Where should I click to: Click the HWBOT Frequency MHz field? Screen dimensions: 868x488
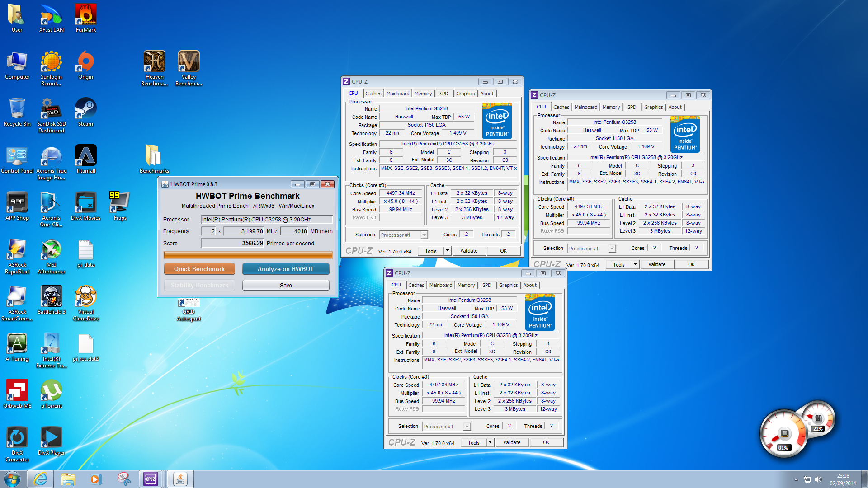pos(244,231)
